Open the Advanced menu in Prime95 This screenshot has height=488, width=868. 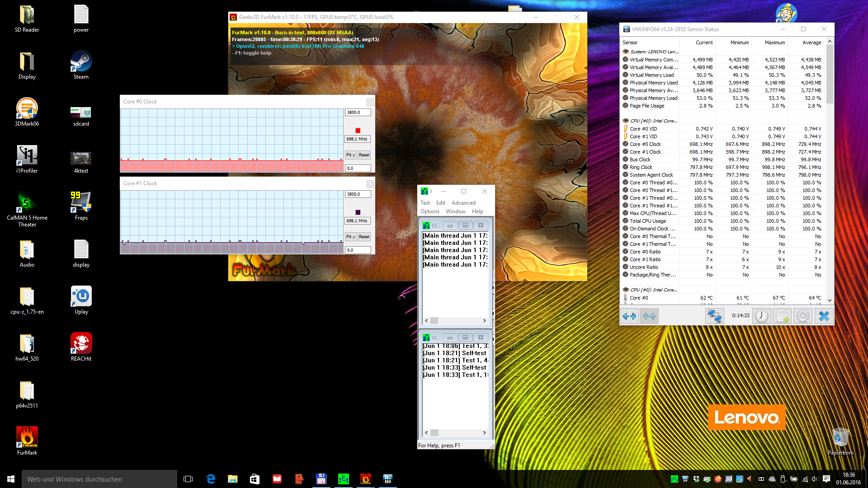[x=463, y=203]
